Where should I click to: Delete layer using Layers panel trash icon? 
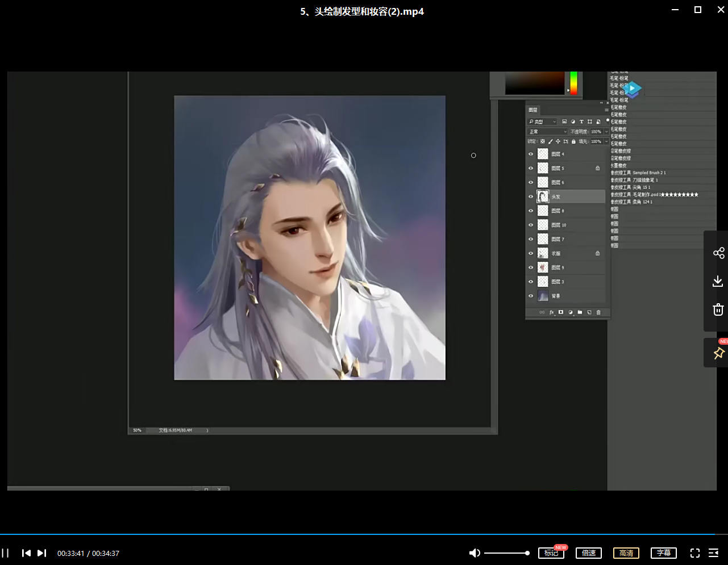[x=598, y=312]
